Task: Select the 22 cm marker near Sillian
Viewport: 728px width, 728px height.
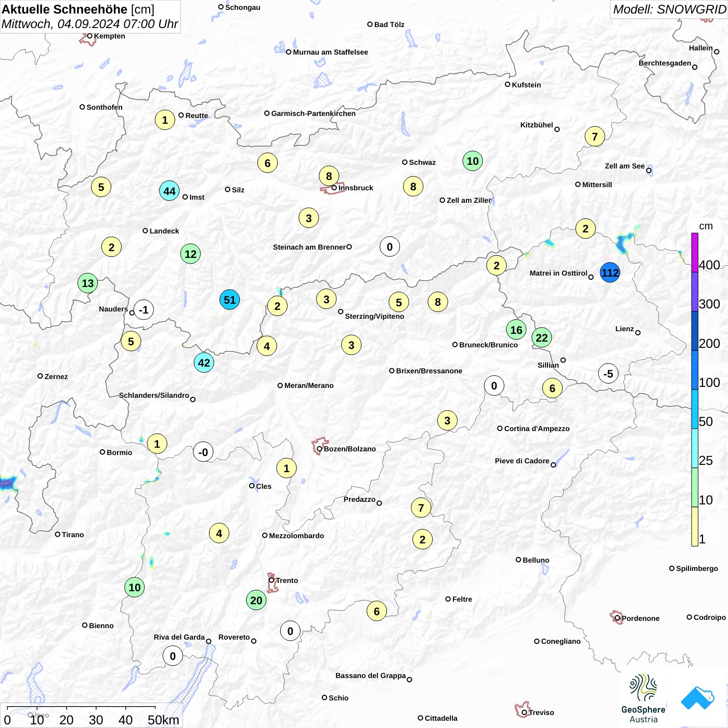Action: coord(542,337)
